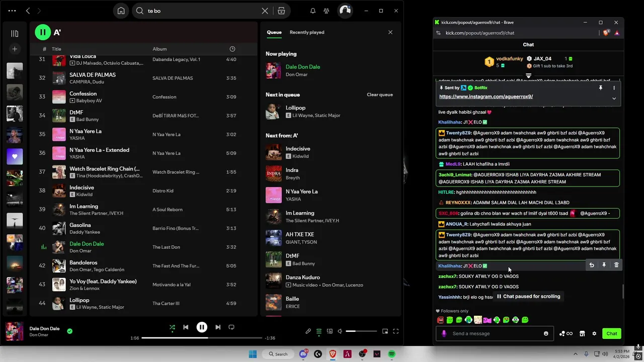Seek within the song progress bar
This screenshot has height=362, width=644.
pos(202,338)
